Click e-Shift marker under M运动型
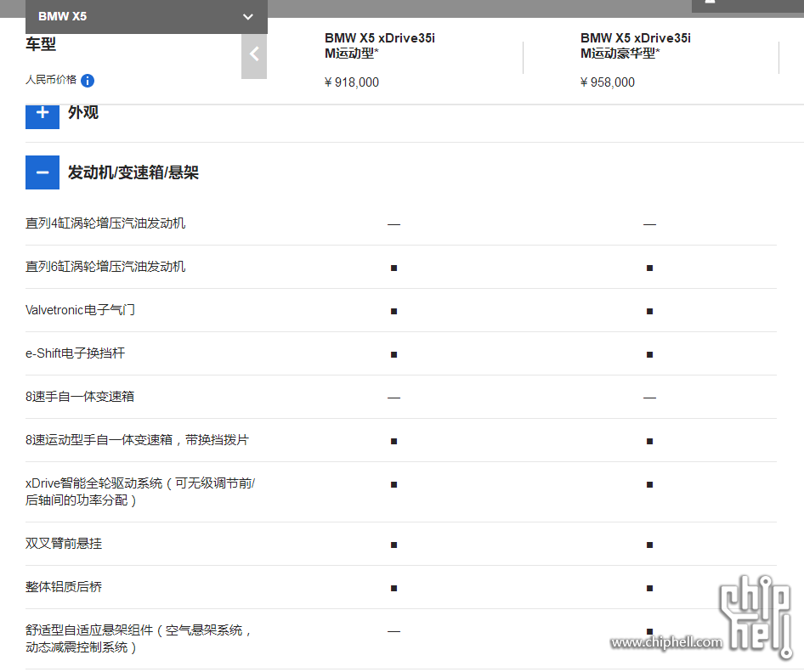Image resolution: width=804 pixels, height=672 pixels. pos(394,355)
